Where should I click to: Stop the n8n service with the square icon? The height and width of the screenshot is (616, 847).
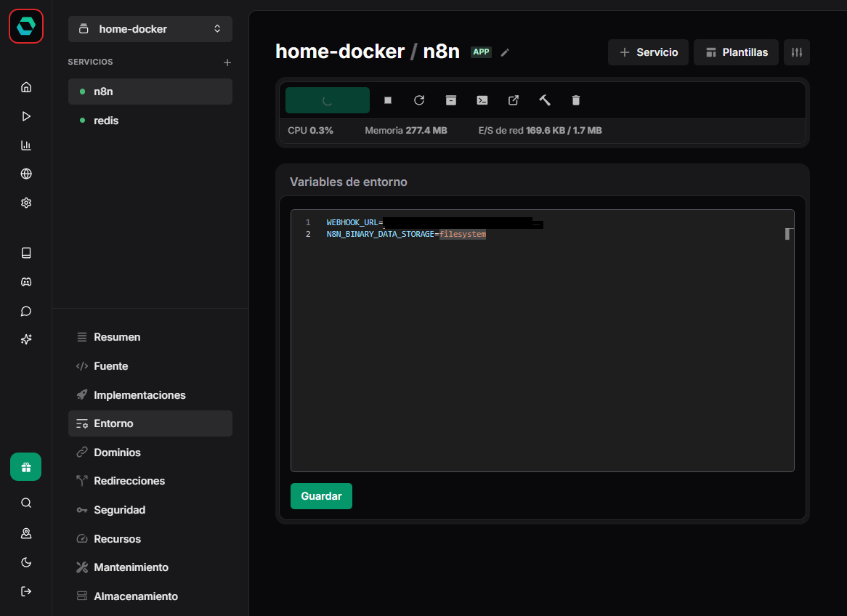pyautogui.click(x=388, y=100)
